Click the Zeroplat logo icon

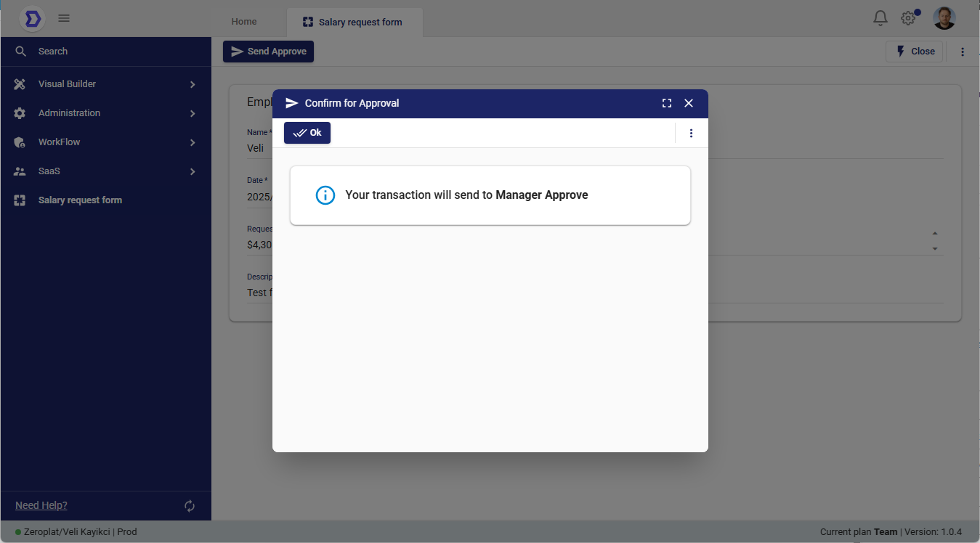(32, 19)
